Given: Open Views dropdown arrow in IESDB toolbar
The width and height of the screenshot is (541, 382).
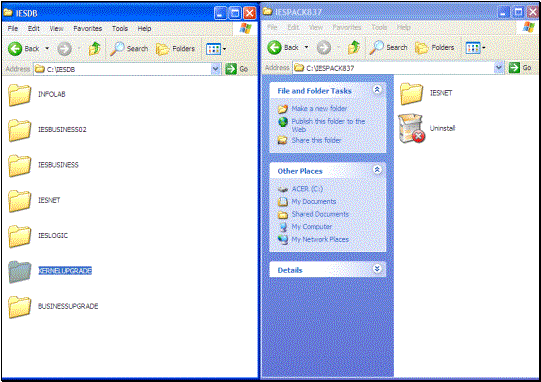Looking at the screenshot, I should [x=225, y=49].
